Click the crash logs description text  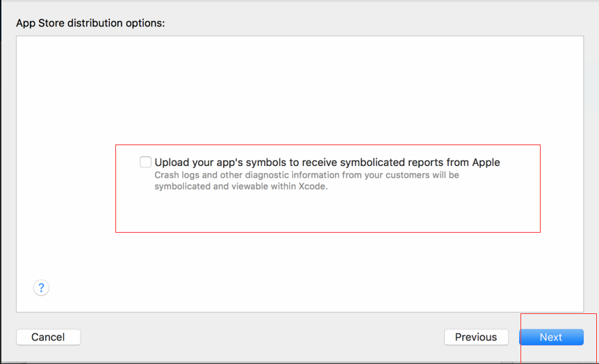click(x=306, y=181)
